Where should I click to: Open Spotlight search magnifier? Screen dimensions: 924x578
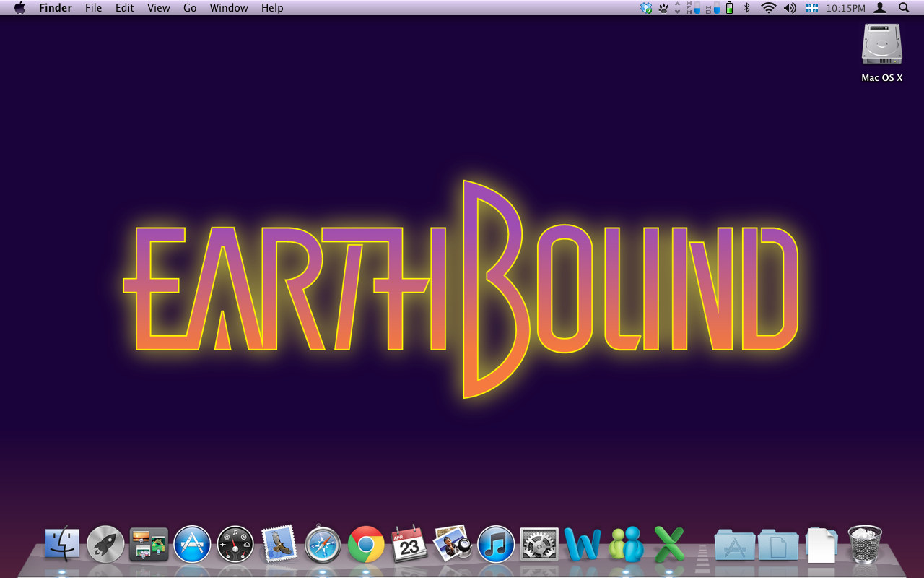[904, 8]
